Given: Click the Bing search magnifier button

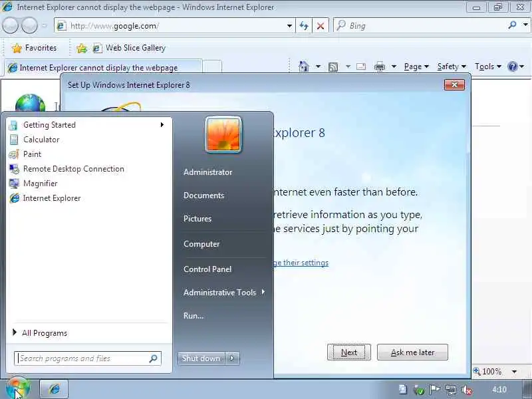Looking at the screenshot, I should click(x=512, y=25).
